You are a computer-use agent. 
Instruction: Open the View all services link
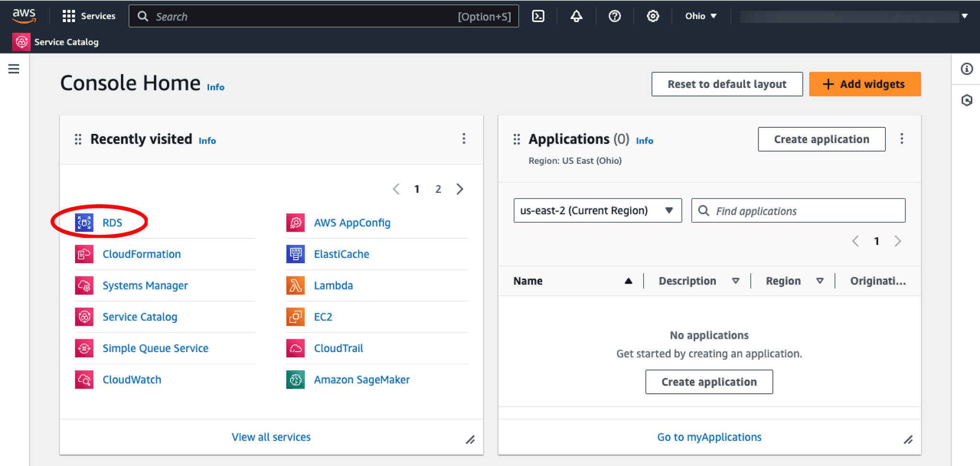(x=271, y=437)
